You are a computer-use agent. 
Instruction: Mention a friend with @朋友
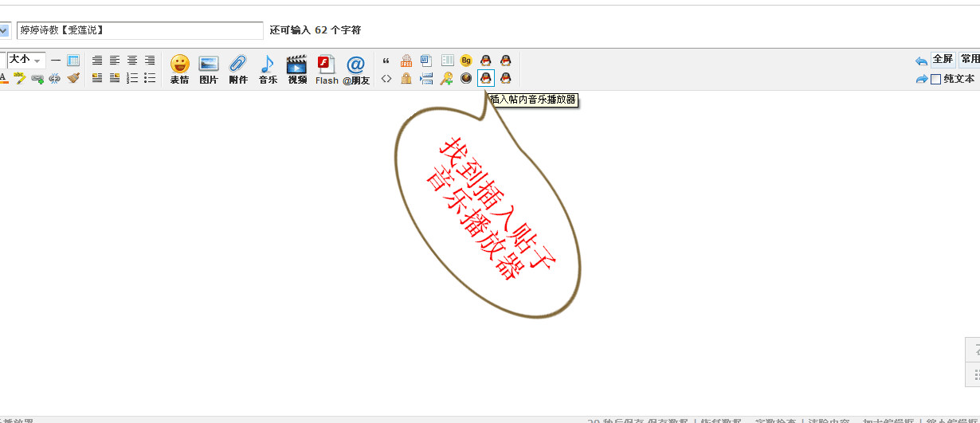(356, 69)
